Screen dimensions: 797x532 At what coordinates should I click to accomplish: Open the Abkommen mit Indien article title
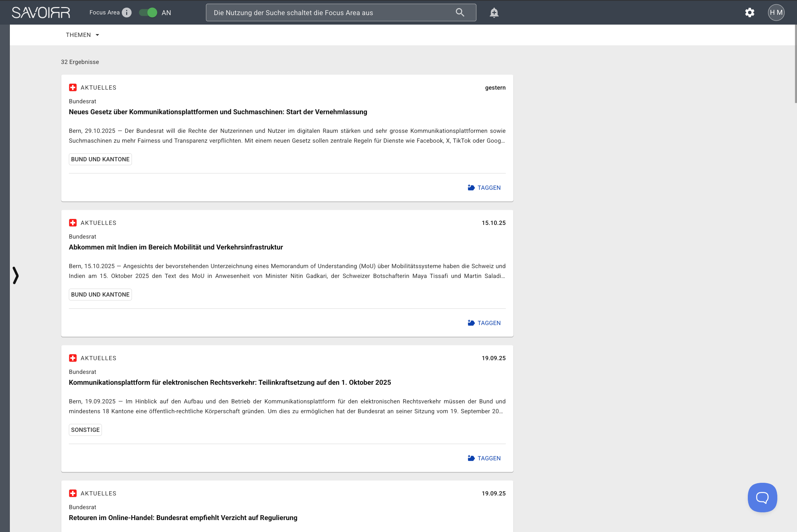pyautogui.click(x=176, y=247)
